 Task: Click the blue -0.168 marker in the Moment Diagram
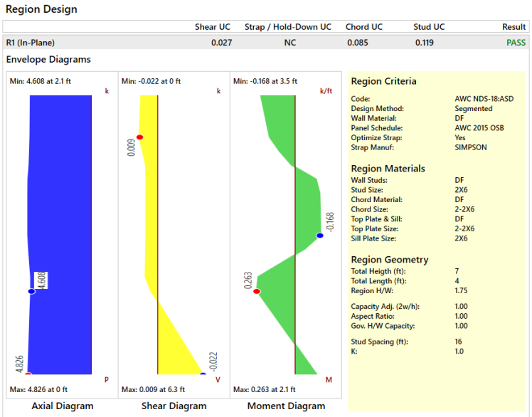point(320,235)
